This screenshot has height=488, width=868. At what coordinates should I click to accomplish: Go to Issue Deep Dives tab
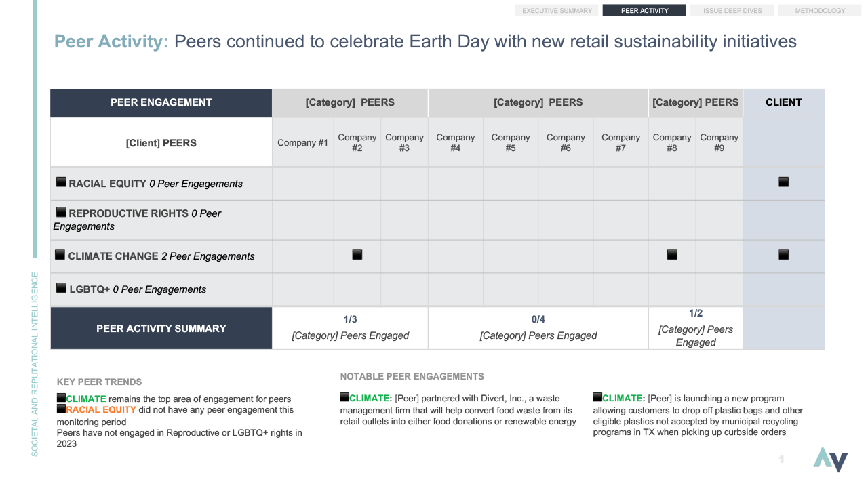tap(732, 10)
